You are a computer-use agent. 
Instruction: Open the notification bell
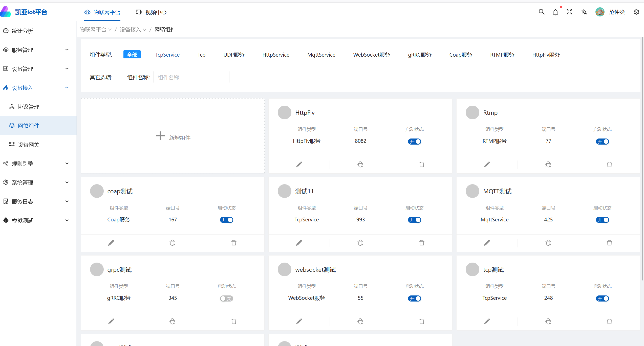tap(555, 12)
